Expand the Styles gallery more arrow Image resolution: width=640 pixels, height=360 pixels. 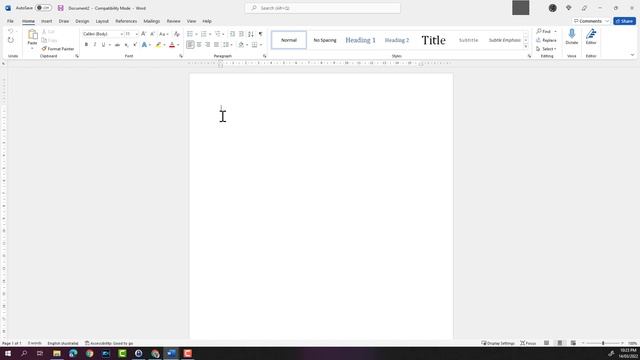click(x=526, y=47)
